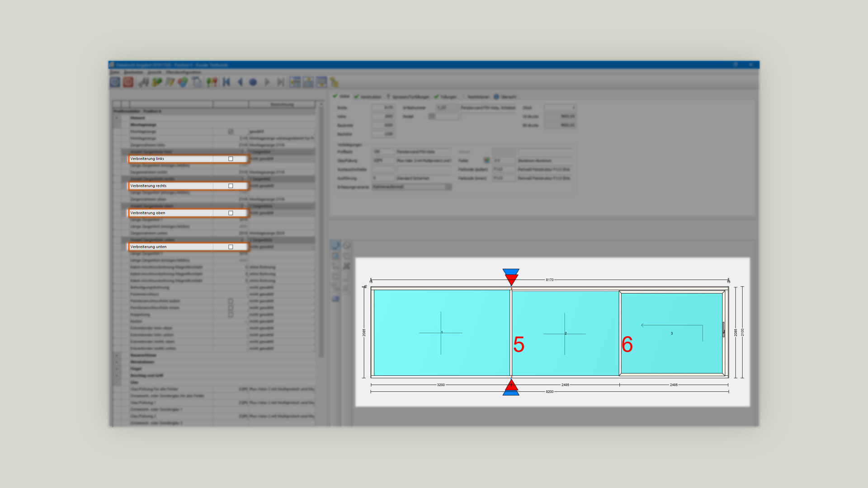Enable the Verbreiterung rechts checkbox
Image resolution: width=868 pixels, height=488 pixels.
(231, 186)
